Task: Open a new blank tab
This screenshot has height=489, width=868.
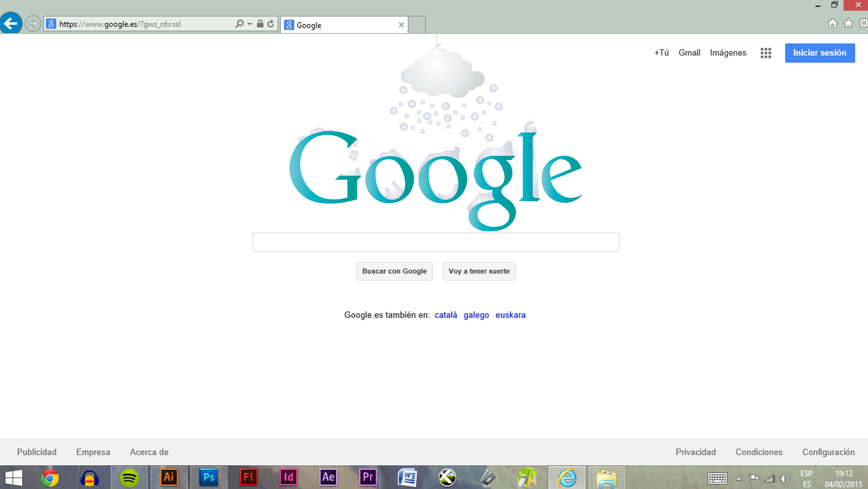Action: pyautogui.click(x=417, y=25)
